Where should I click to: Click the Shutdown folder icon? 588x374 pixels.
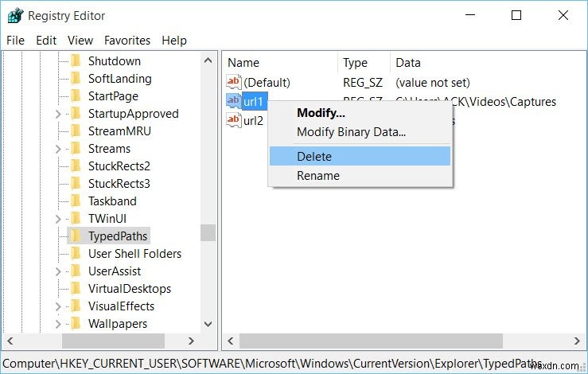pyautogui.click(x=76, y=60)
